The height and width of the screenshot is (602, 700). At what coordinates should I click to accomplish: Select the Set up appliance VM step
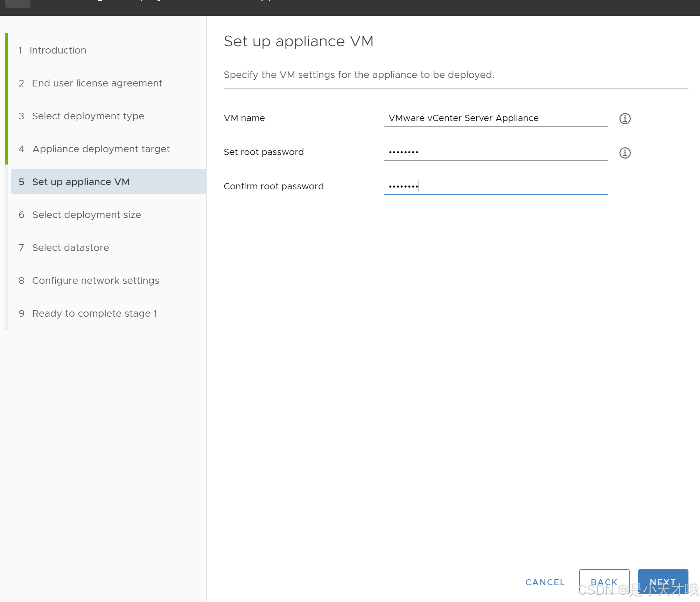pos(81,181)
